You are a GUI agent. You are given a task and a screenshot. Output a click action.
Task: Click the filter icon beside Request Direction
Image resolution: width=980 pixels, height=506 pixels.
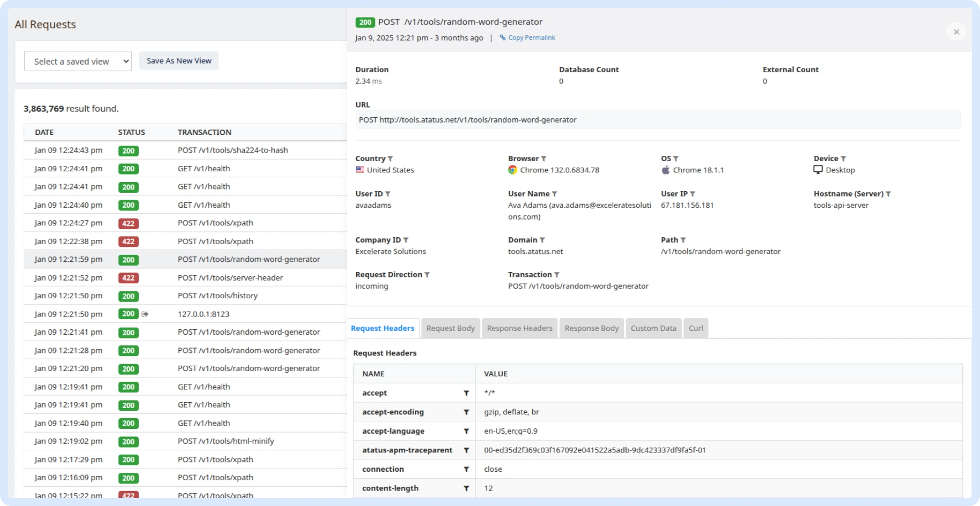click(427, 275)
